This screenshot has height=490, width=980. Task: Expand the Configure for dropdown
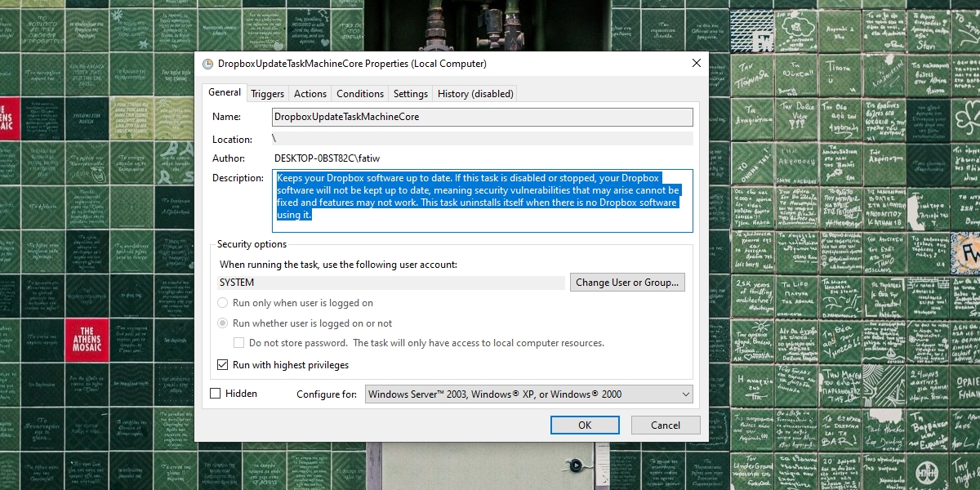529,394
